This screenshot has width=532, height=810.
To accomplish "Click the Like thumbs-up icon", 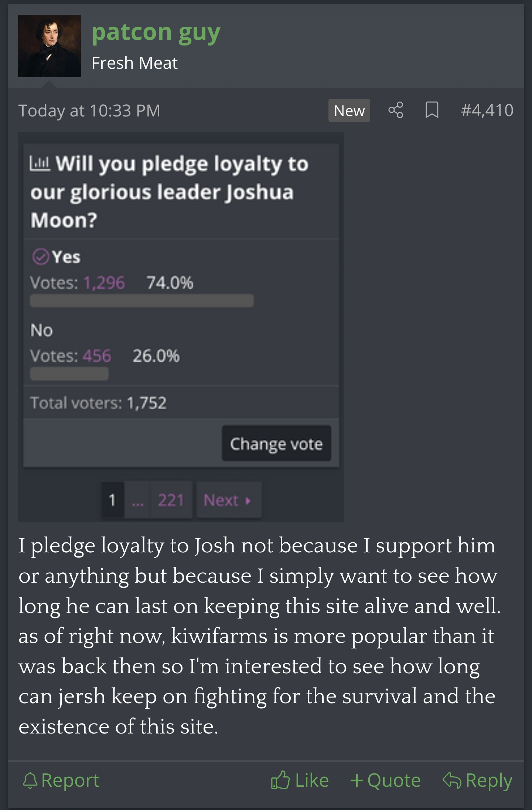I will pyautogui.click(x=280, y=780).
